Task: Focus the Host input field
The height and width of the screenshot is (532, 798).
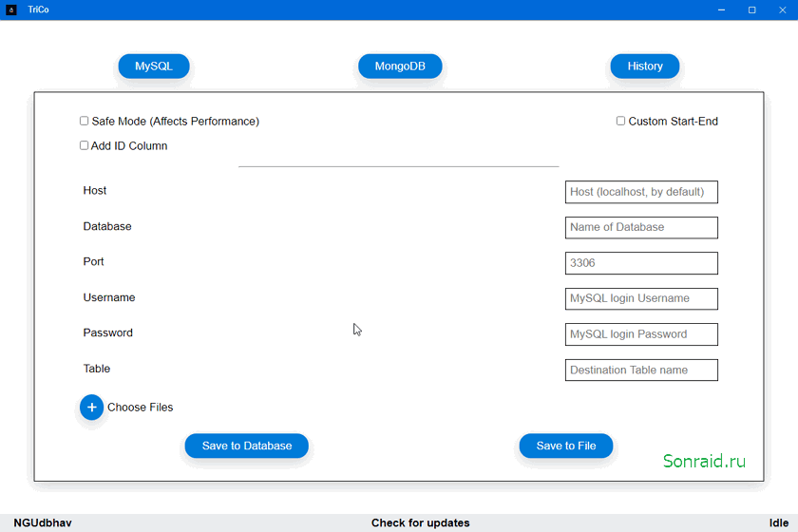Action: pos(641,192)
